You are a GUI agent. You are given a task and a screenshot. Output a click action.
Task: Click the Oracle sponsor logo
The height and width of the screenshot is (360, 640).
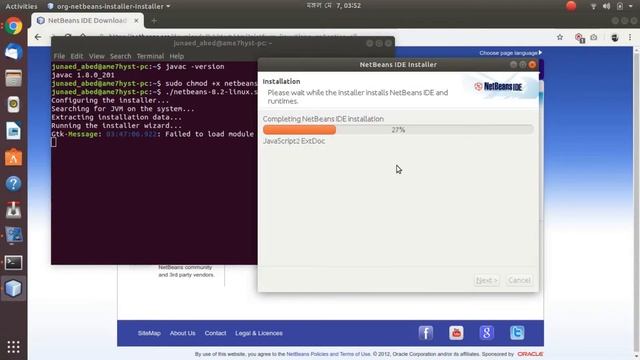pos(530,354)
